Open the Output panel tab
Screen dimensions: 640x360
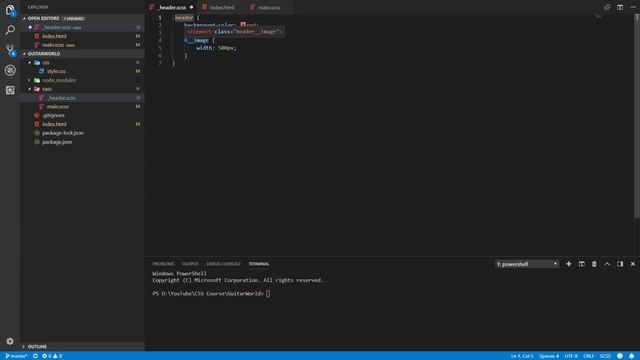point(190,264)
